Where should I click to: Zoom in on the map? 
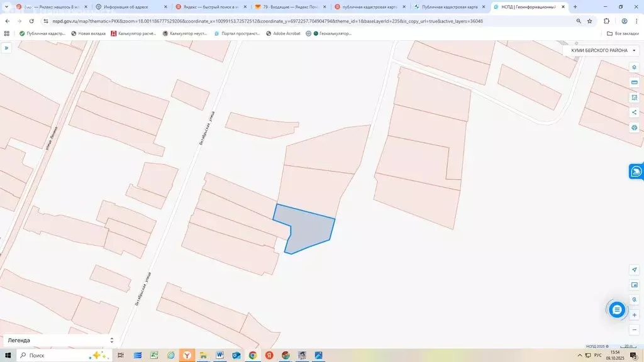click(634, 315)
